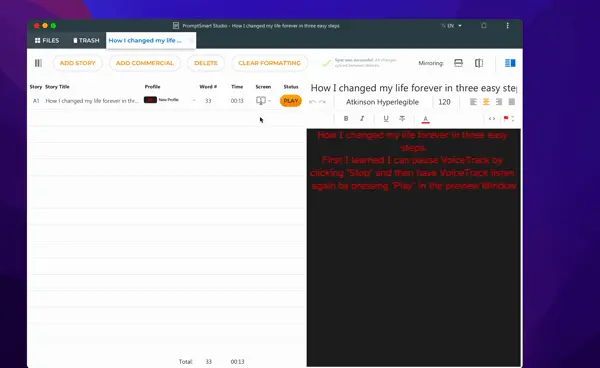The height and width of the screenshot is (368, 600).
Task: Open the red font color picker
Action: (426, 119)
